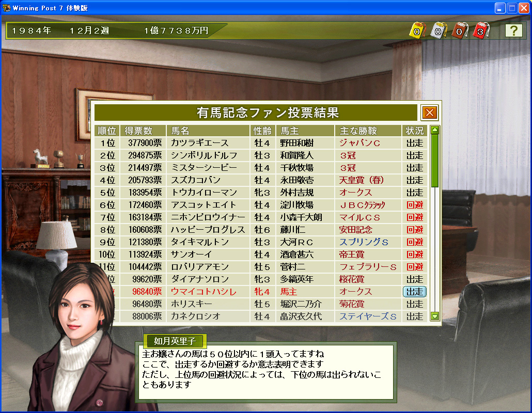Select the horse ダイアナソロン
532x413 pixels.
199,279
